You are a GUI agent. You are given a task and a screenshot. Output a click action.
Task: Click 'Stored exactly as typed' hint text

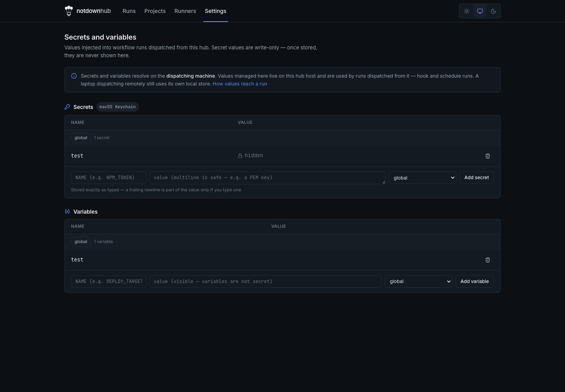(x=157, y=190)
